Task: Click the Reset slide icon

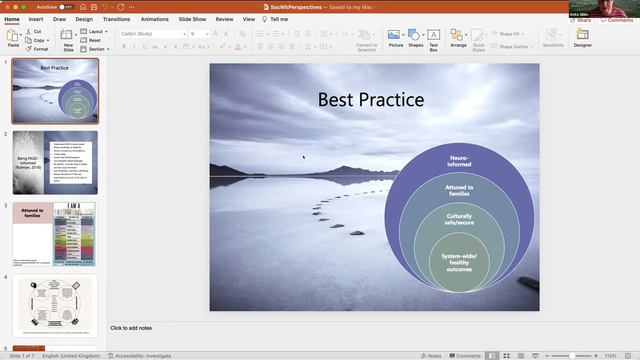Action: pyautogui.click(x=84, y=40)
